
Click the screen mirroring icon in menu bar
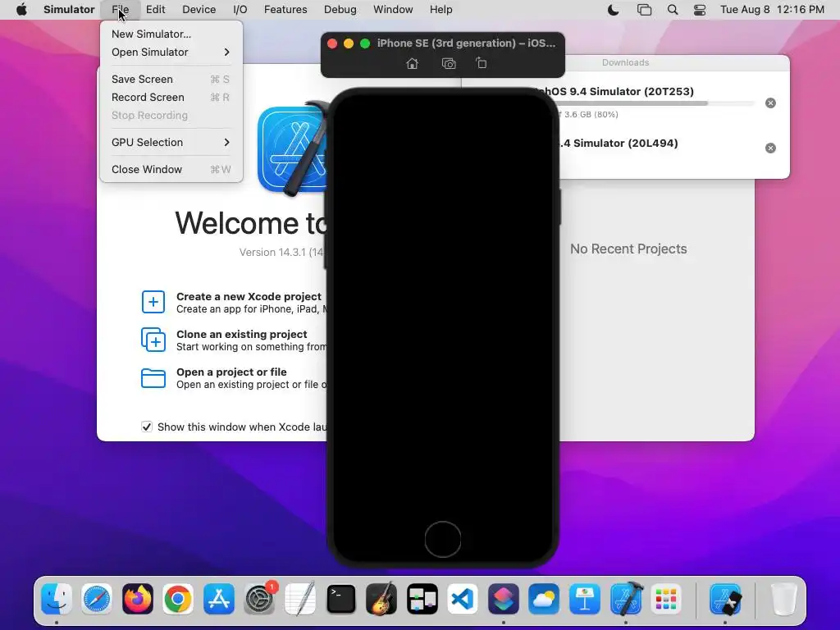pos(644,10)
